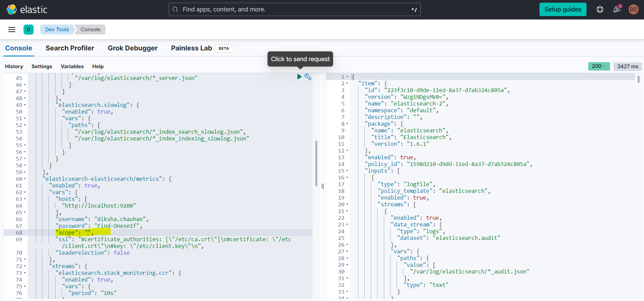
Task: Click the editor vertical scrollbar thumb
Action: click(x=316, y=164)
